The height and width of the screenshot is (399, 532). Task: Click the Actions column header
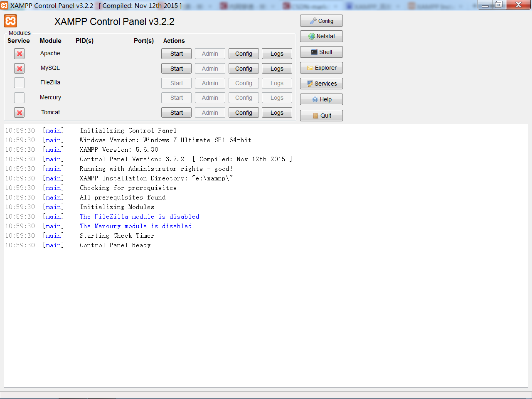point(174,41)
